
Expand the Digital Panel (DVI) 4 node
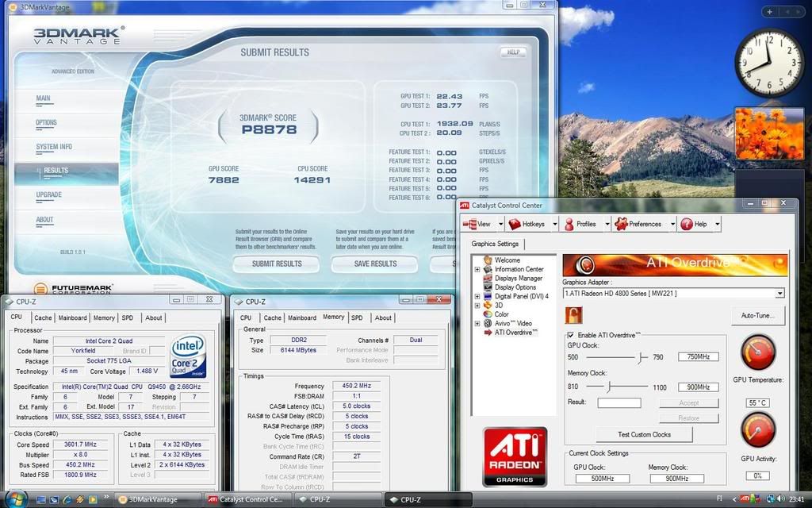pyautogui.click(x=477, y=296)
